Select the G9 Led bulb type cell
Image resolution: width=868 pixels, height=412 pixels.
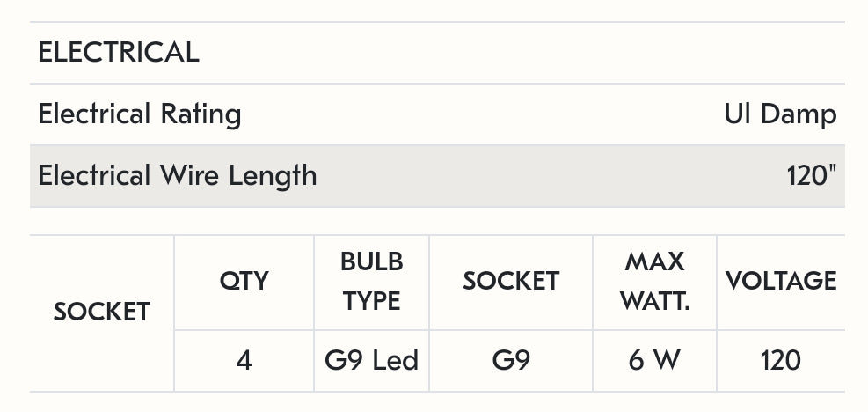[371, 359]
